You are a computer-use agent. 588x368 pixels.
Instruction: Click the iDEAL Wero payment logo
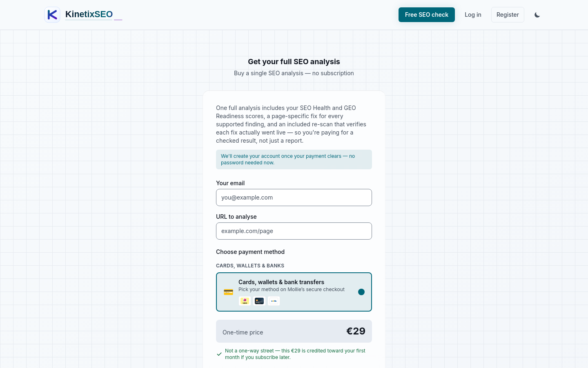point(245,301)
